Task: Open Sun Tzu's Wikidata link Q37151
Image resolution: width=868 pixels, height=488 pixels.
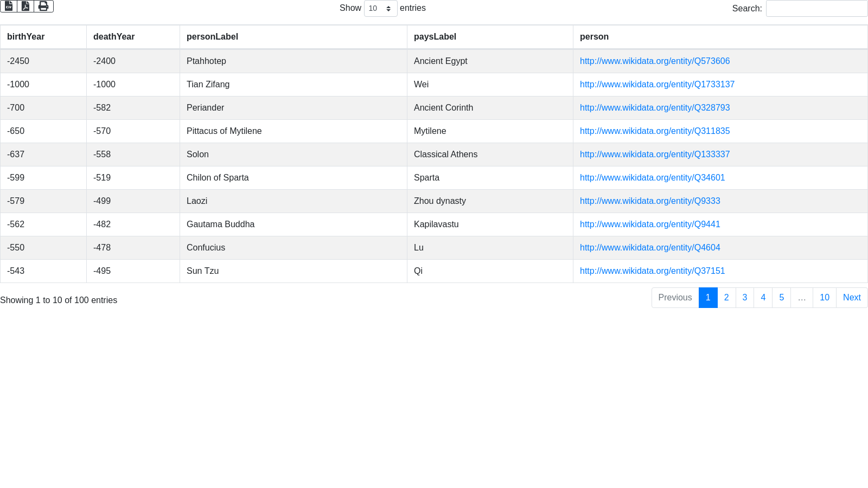Action: pyautogui.click(x=652, y=271)
